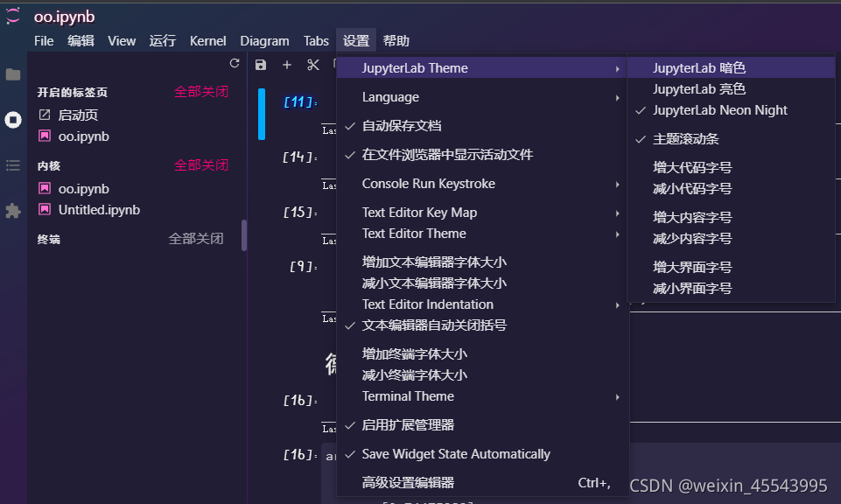This screenshot has height=504, width=841.
Task: Open the Kernel menu
Action: 207,41
